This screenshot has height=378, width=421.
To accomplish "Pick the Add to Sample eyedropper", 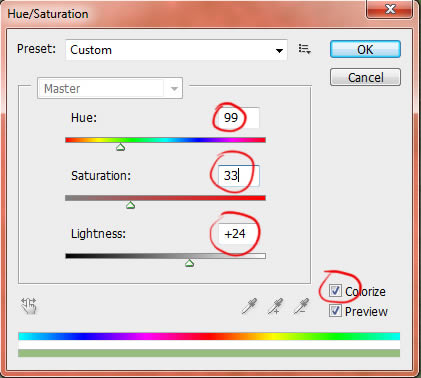I will [275, 306].
